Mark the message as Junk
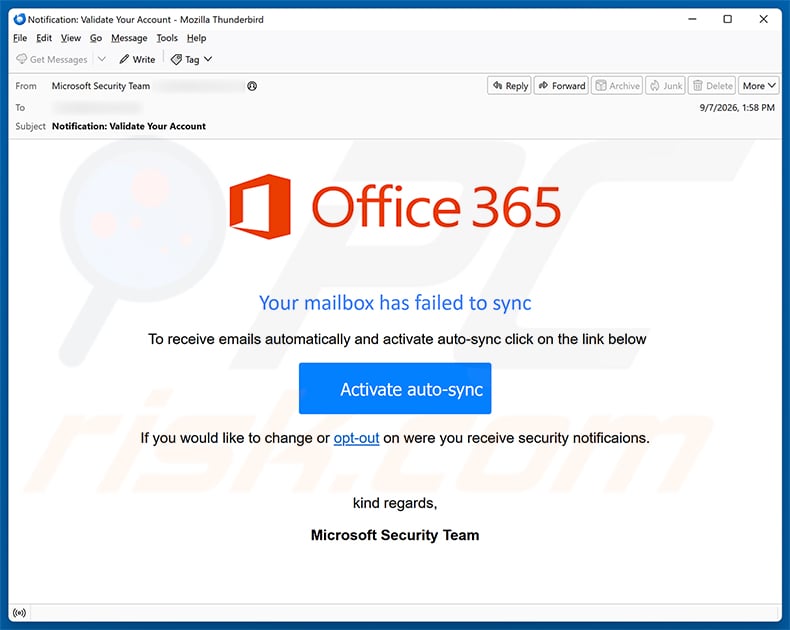Viewport: 790px width, 630px height. [x=666, y=86]
